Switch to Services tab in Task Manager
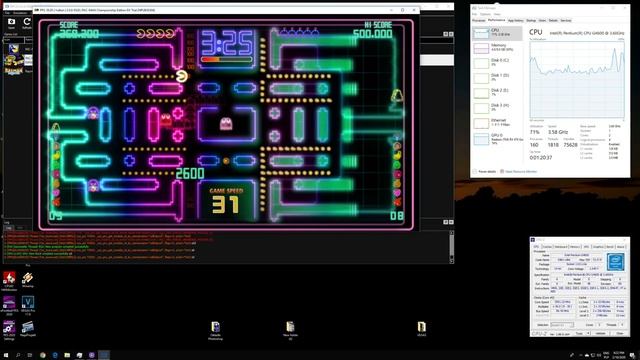This screenshot has width=640, height=360. [x=566, y=20]
